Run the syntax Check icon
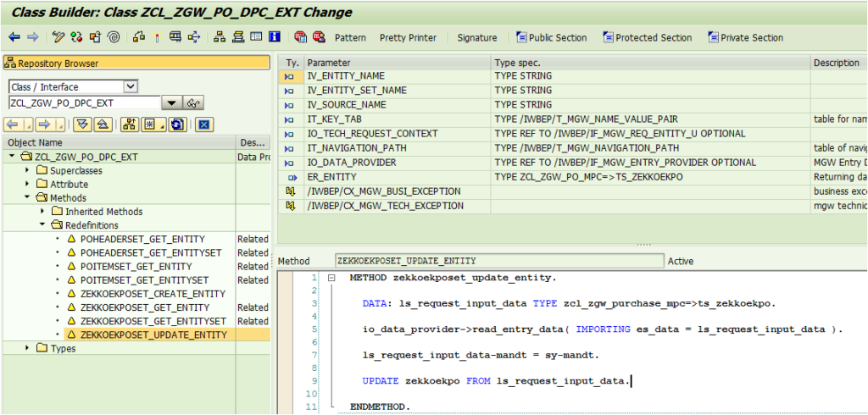Image resolution: width=868 pixels, height=415 pixels. [139, 37]
